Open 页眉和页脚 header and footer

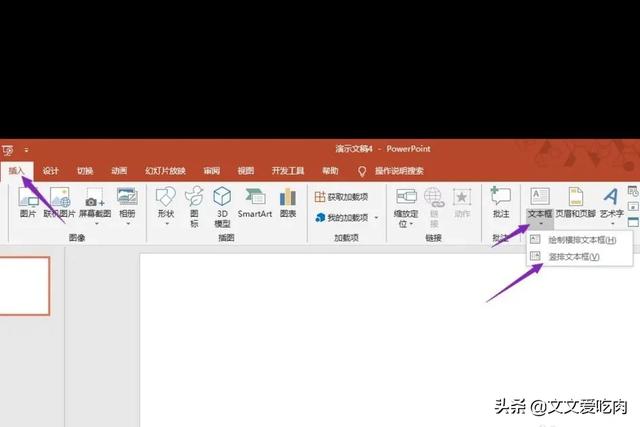click(x=576, y=202)
